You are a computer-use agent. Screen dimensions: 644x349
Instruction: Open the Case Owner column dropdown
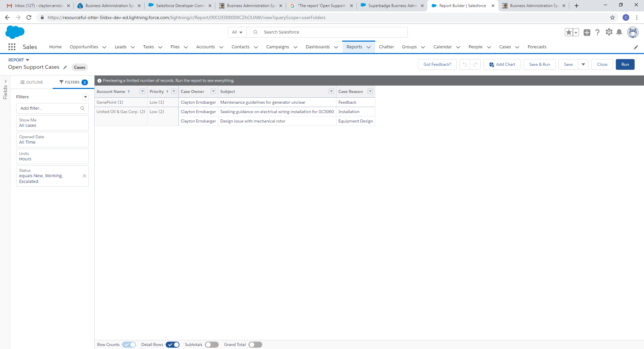[x=213, y=91]
